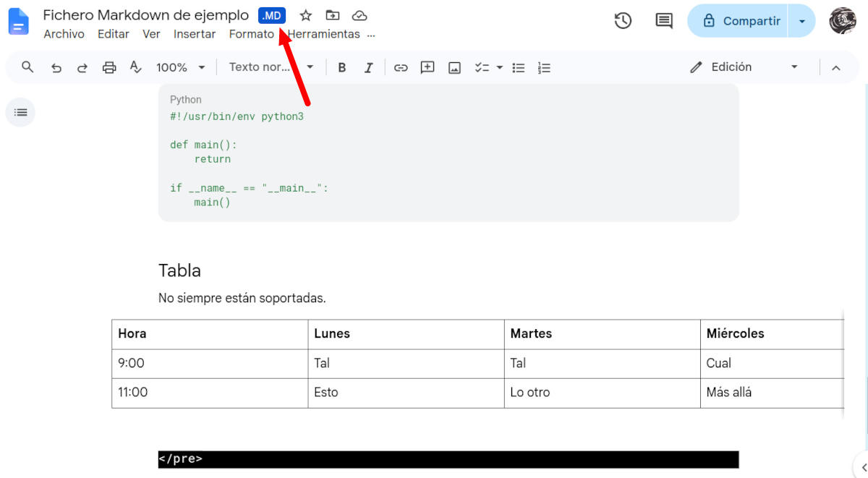Image resolution: width=868 pixels, height=478 pixels.
Task: Click the document title to rename it
Action: [x=145, y=14]
